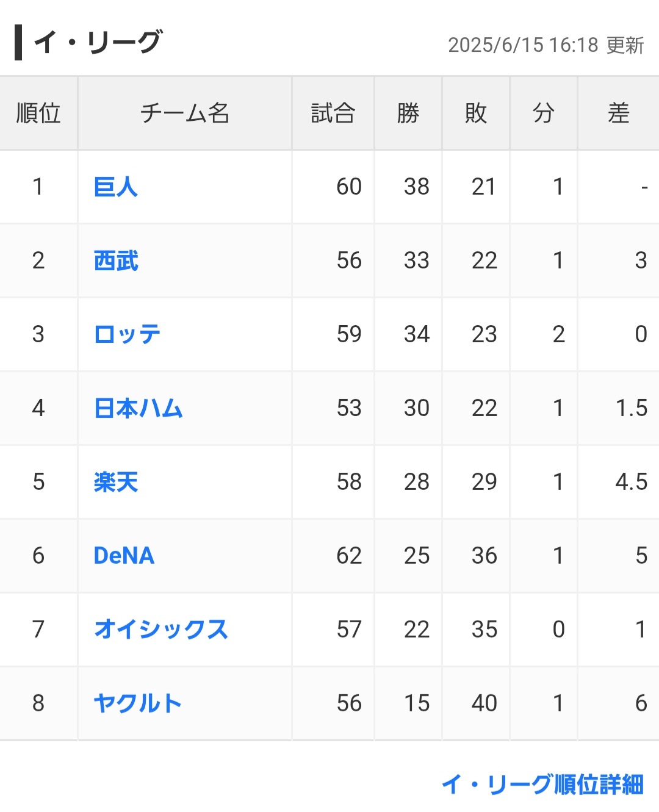The width and height of the screenshot is (659, 812).
Task: Select the 日本ハム team link
Action: [x=139, y=408]
